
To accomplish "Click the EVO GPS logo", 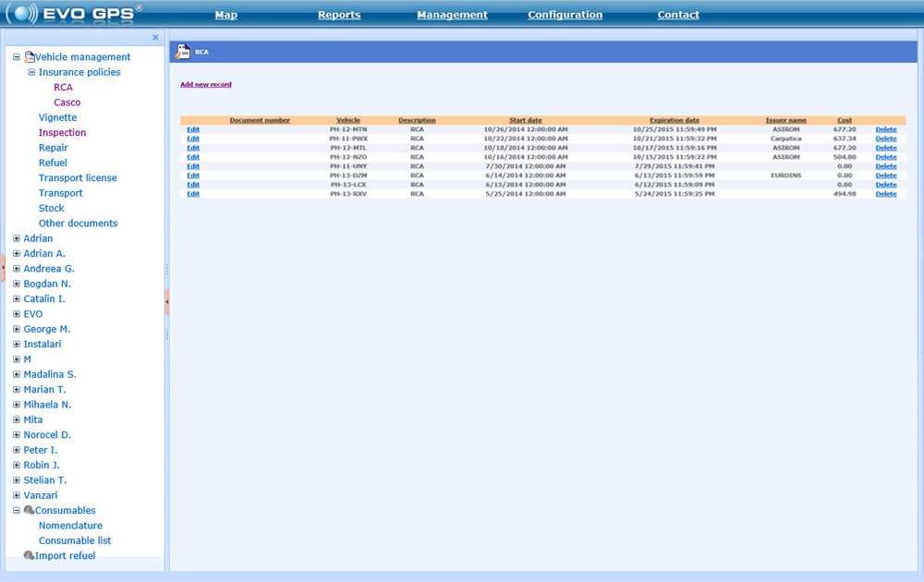I will tap(74, 14).
